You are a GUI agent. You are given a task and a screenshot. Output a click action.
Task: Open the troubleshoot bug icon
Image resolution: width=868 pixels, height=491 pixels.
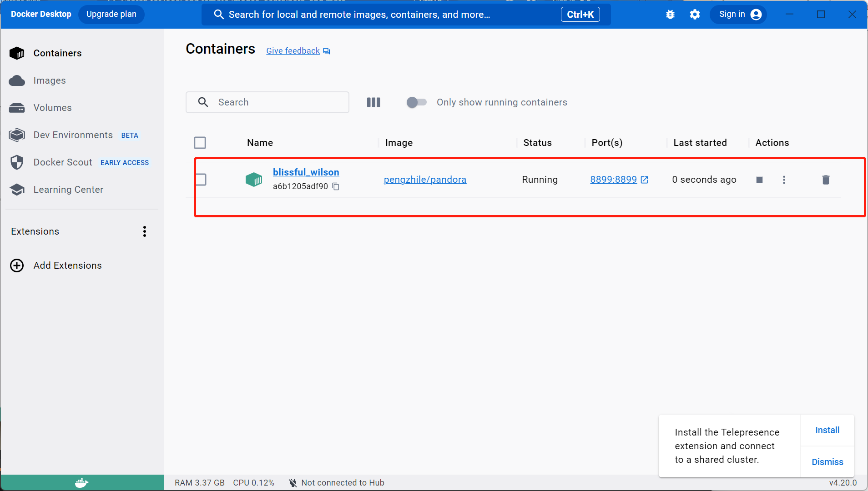click(670, 15)
